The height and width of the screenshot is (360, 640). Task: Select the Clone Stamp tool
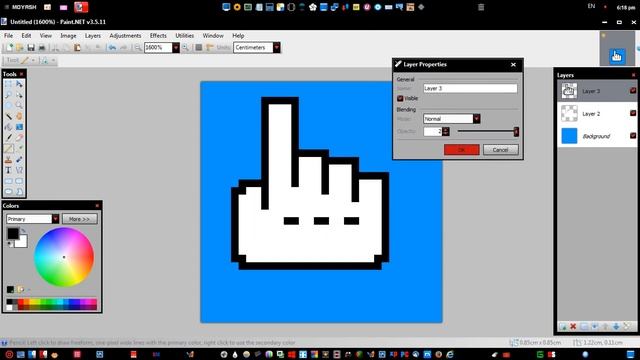[x=9, y=160]
